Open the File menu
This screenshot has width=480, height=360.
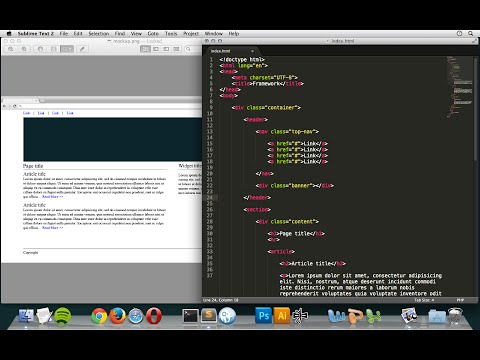[x=64, y=34]
